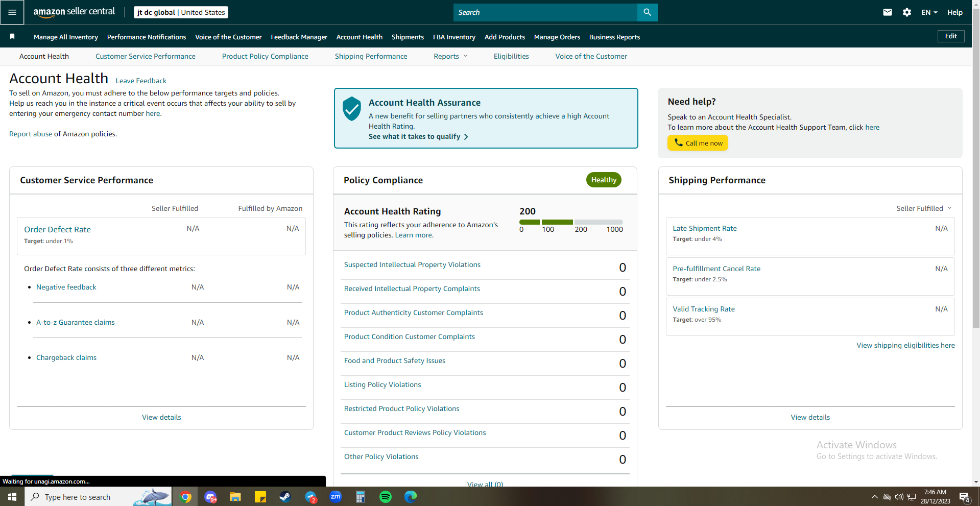Switch to Customer Service Performance tab

(146, 56)
